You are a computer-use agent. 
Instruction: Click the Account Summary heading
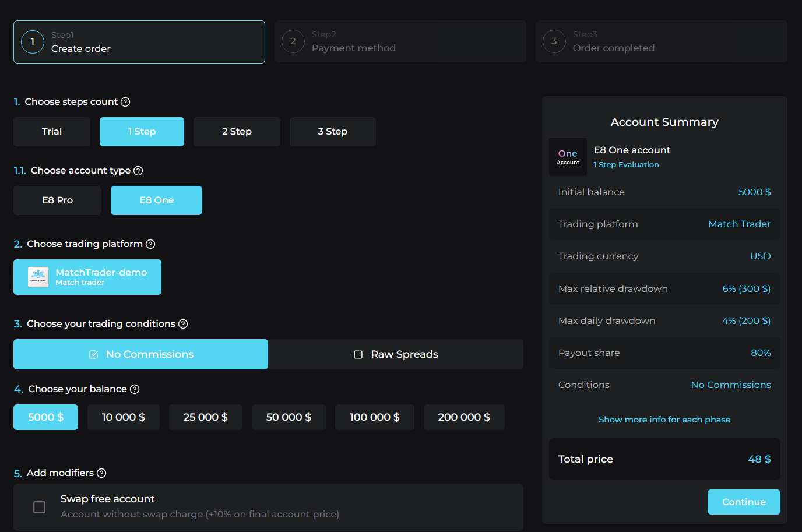pos(664,122)
